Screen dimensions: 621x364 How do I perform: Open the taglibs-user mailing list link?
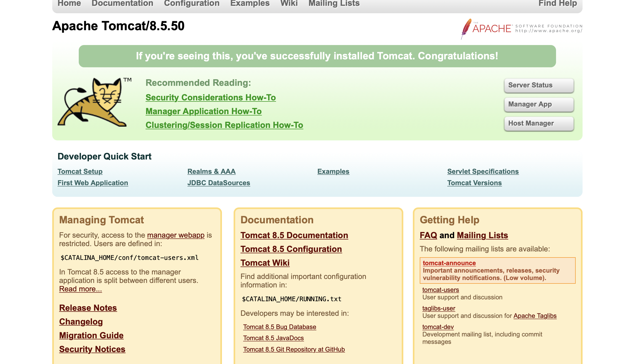pyautogui.click(x=439, y=308)
